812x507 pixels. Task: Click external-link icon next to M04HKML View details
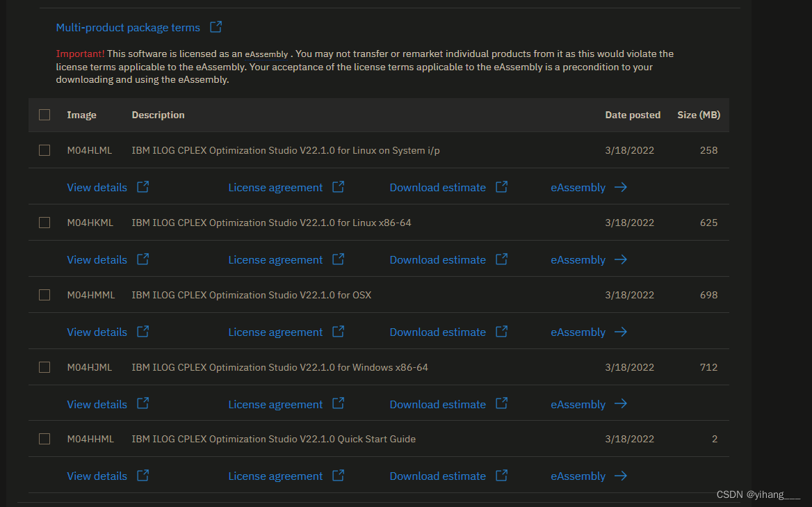pyautogui.click(x=143, y=259)
